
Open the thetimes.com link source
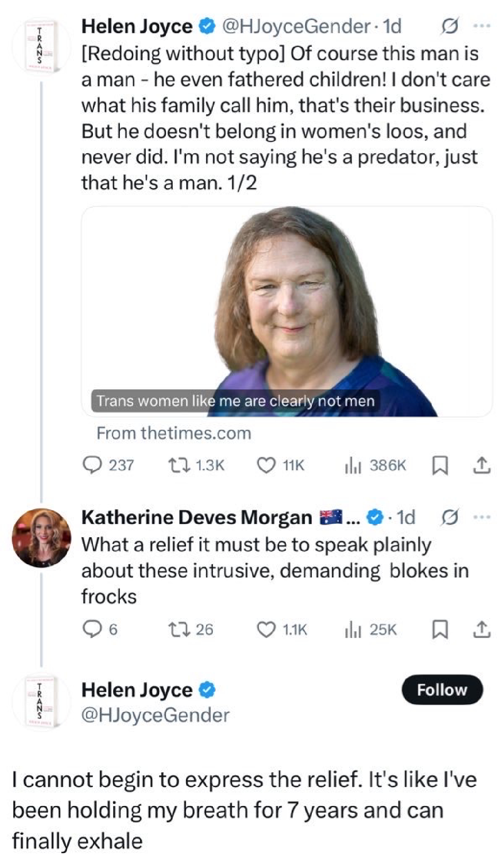point(174,433)
